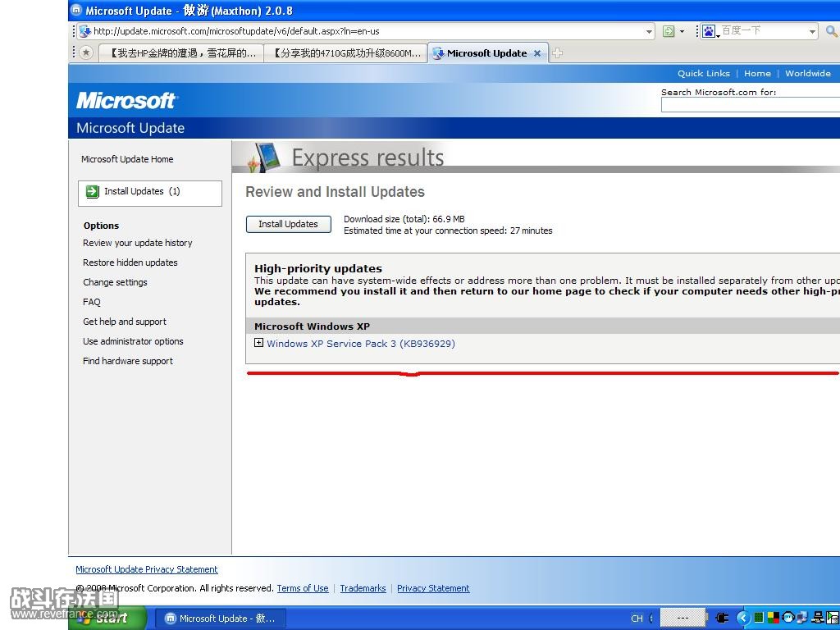
Task: Open the FAQ link
Action: click(92, 302)
